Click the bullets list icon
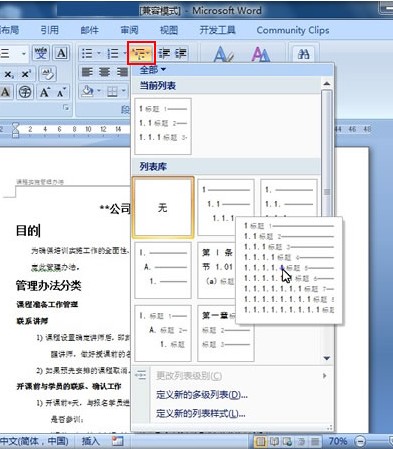Viewport: 393px width, 449px height. point(87,53)
